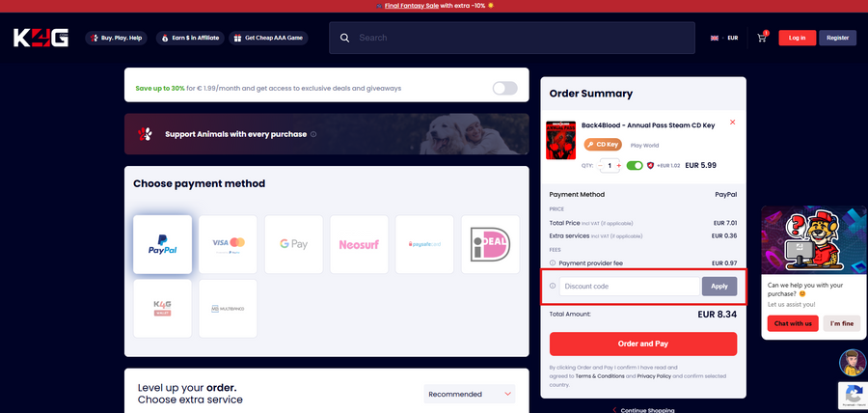Viewport: 868px width, 413px height.
Task: Enable the Save up to 30% subscription toggle
Action: click(504, 88)
